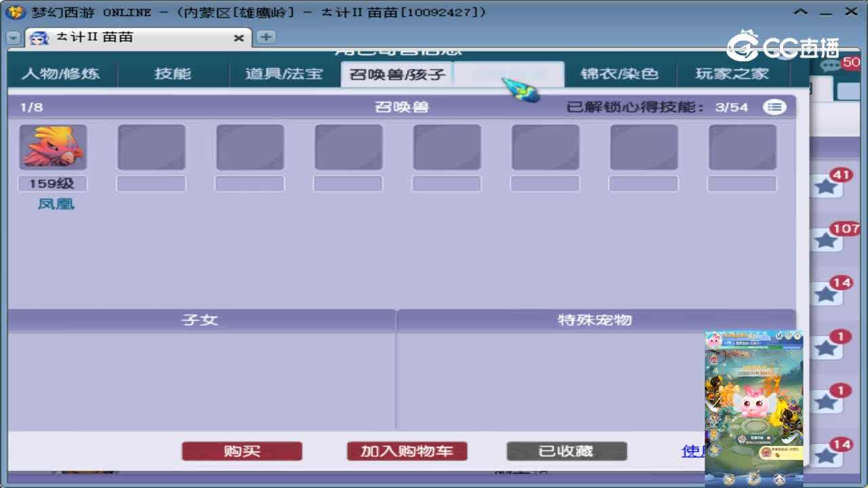This screenshot has width=868, height=488.
Task: Toggle the 已收藏 favorited state off
Action: [567, 451]
